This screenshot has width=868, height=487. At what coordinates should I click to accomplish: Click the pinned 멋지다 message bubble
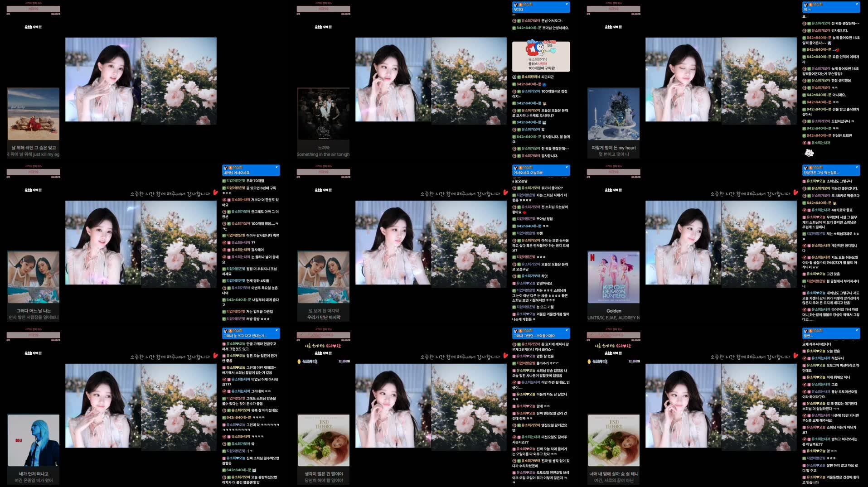pyautogui.click(x=541, y=7)
